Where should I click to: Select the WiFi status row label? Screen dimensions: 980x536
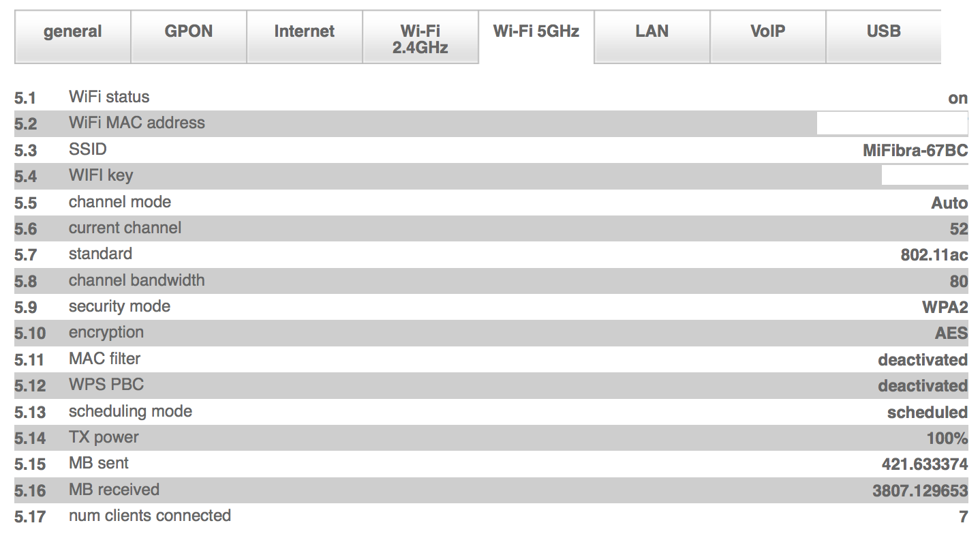tap(109, 97)
